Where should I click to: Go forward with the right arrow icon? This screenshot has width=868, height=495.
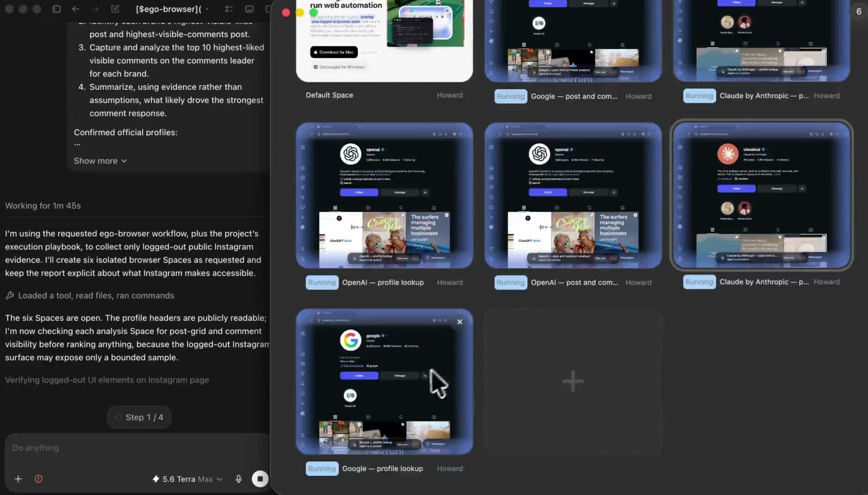tap(95, 9)
